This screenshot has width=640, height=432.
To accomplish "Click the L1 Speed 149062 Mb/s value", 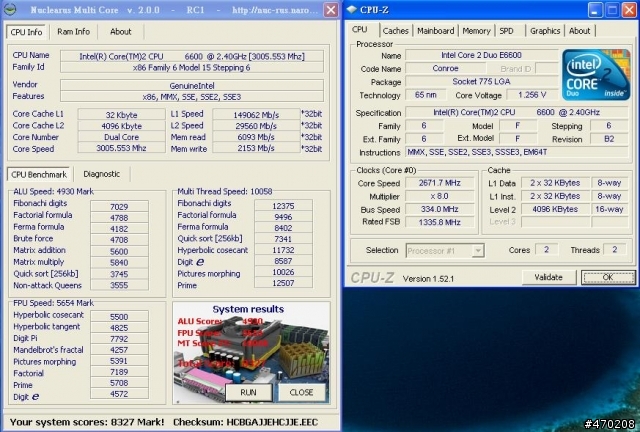I will tap(256, 115).
